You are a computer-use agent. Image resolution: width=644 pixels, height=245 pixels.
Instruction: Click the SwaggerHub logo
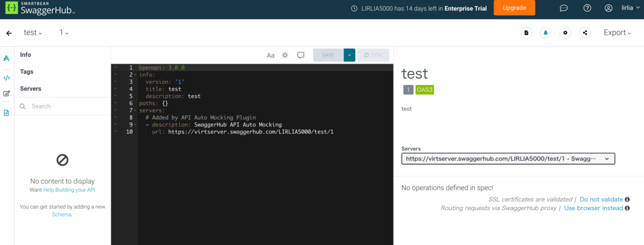40,9
